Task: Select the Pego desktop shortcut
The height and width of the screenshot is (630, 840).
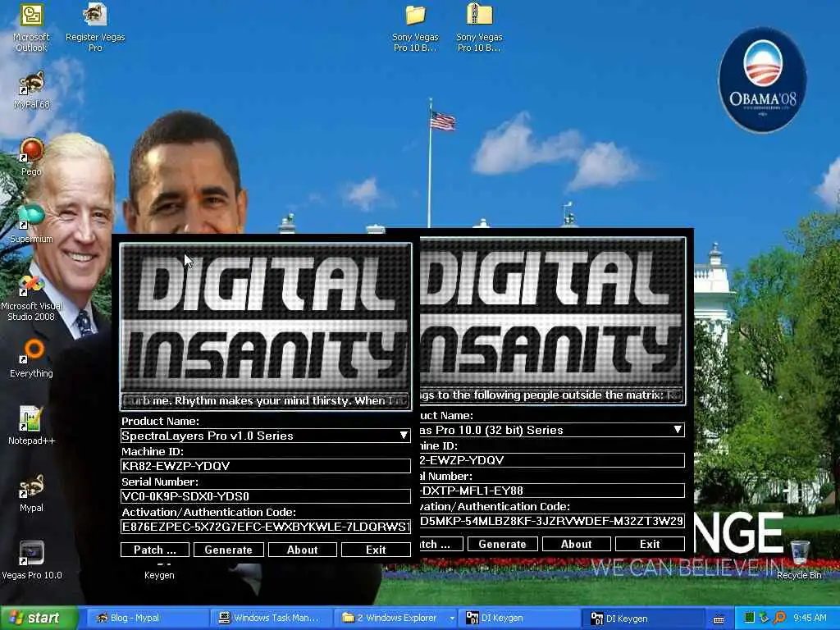Action: tap(31, 157)
